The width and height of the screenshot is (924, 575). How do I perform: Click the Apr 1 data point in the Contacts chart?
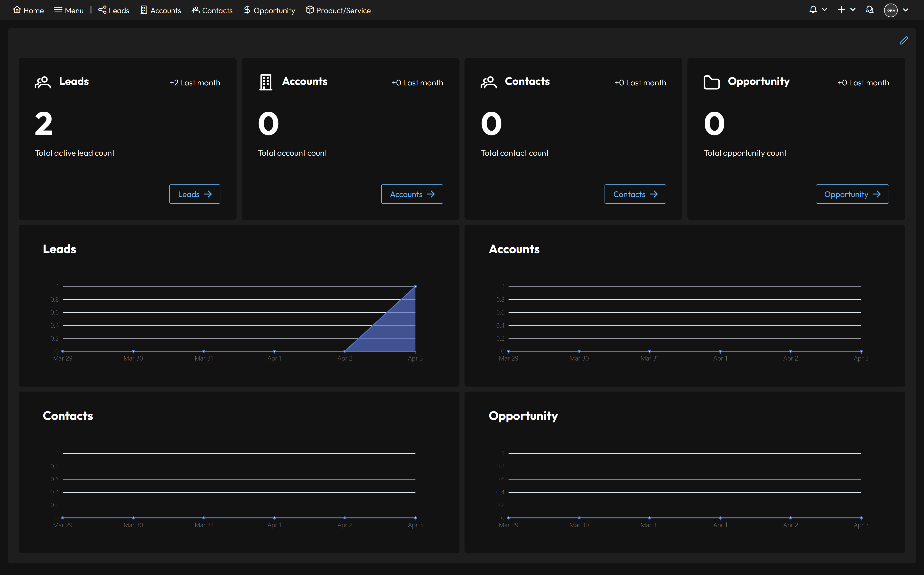pyautogui.click(x=274, y=518)
